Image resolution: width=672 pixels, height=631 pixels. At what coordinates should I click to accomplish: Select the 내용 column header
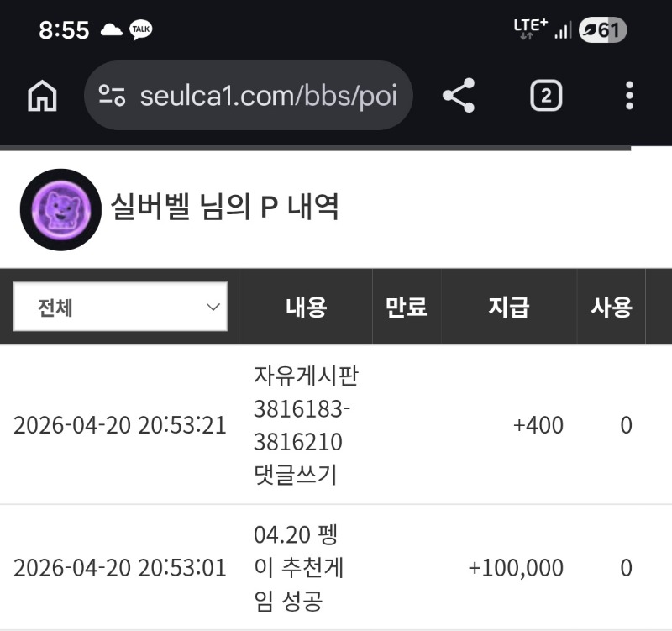click(305, 308)
